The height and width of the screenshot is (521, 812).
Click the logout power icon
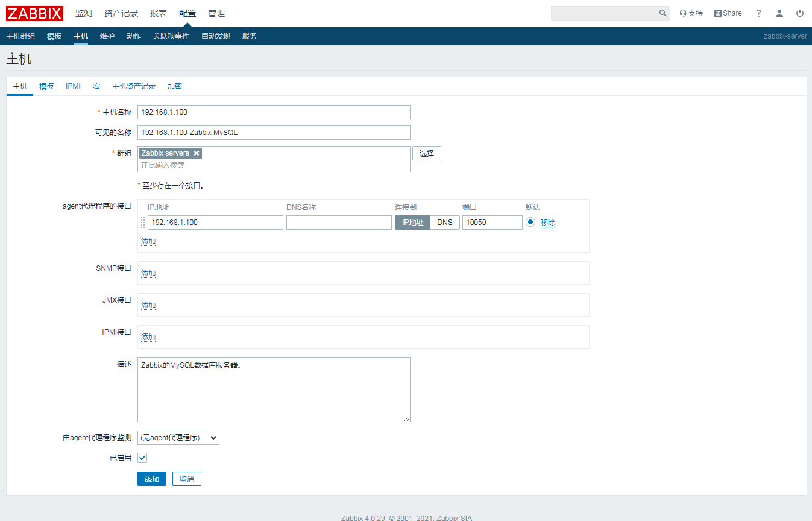[x=800, y=13]
